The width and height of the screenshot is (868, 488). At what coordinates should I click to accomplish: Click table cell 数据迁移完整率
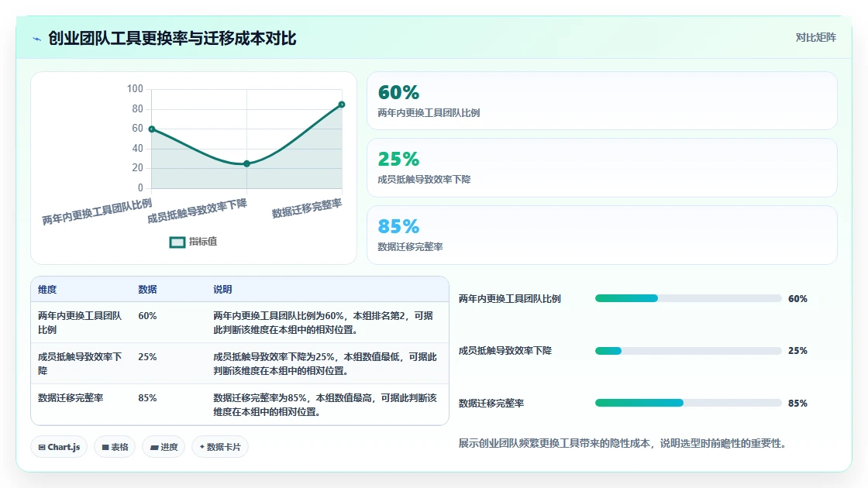coord(71,398)
